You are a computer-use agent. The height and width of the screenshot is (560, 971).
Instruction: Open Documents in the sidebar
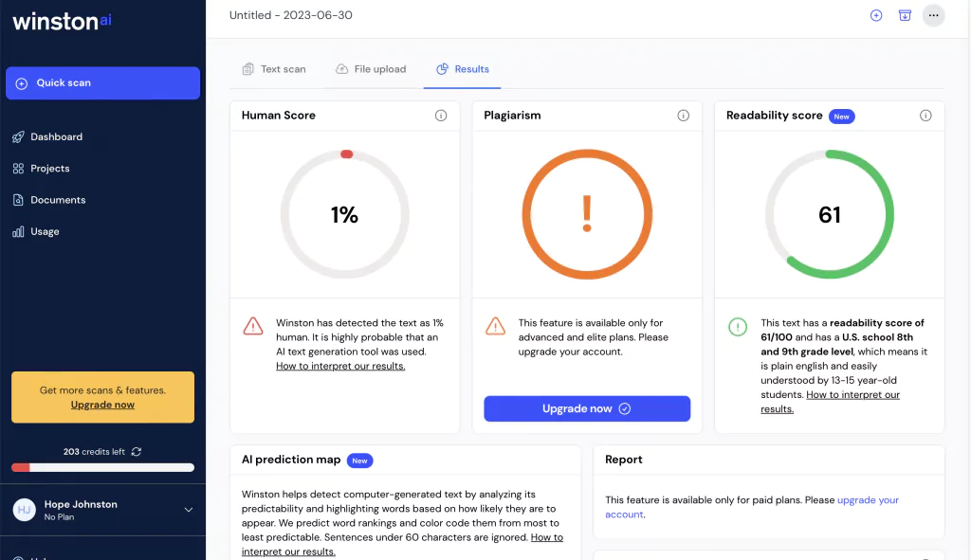click(58, 200)
